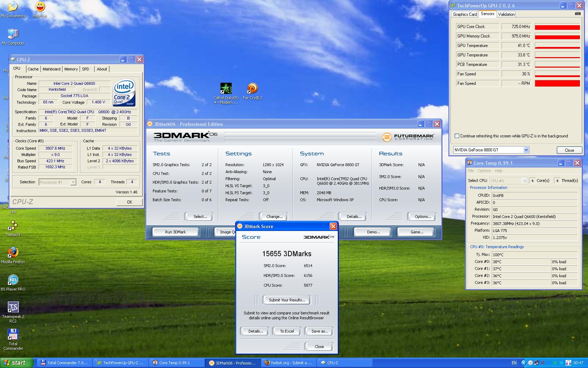Screen dimensions: 588x368
Task: Open the Select CPU dropdown in Core Temp
Action: tap(524, 181)
